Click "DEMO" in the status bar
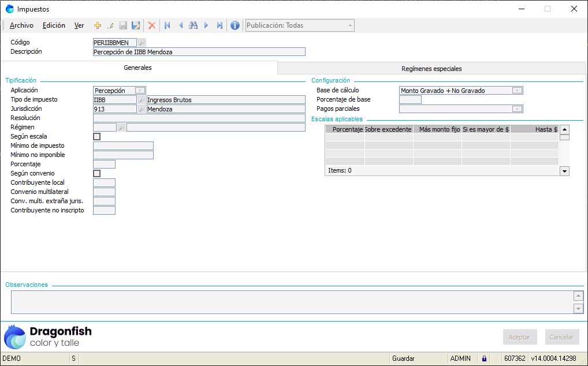Viewport: 588px width, 366px height. click(x=12, y=358)
